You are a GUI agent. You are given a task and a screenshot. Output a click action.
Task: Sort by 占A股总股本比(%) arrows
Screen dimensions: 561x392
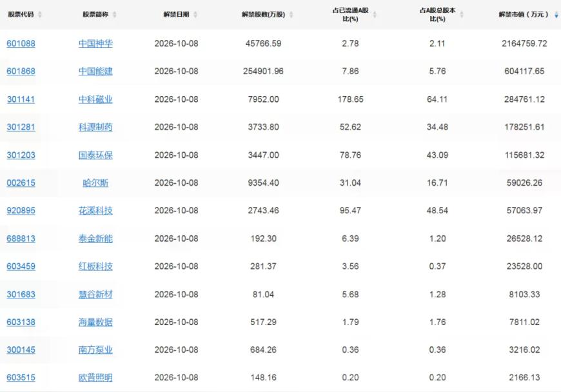pos(462,15)
